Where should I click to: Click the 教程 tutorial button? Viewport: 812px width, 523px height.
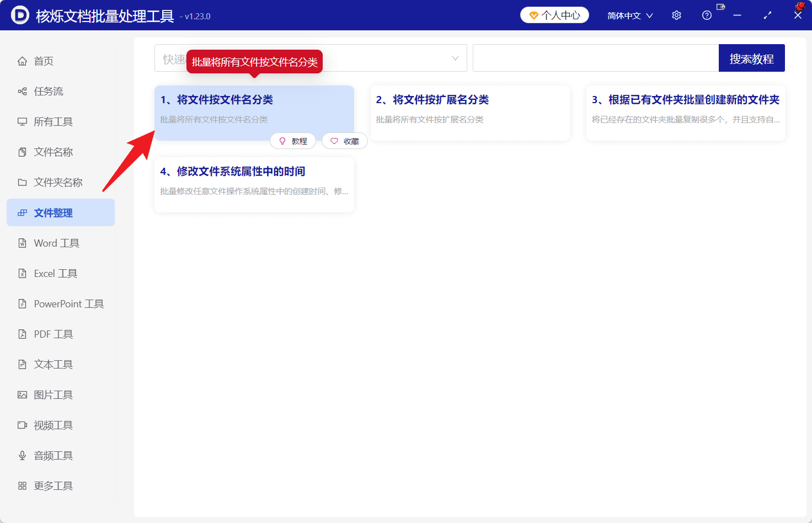[293, 141]
